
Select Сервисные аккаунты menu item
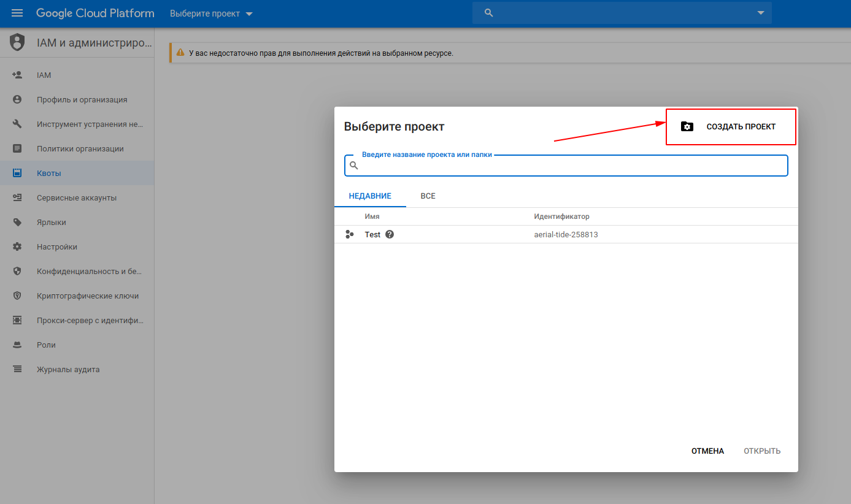(x=77, y=197)
